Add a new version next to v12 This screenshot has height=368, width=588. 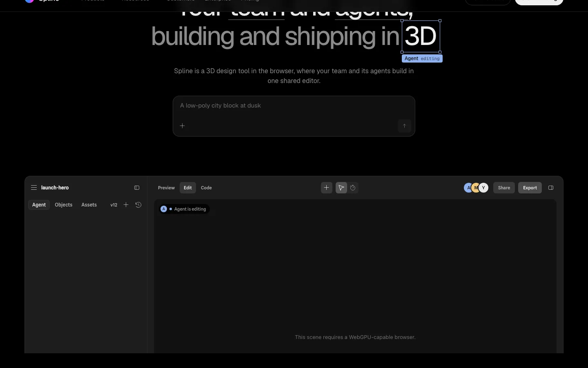pos(126,205)
